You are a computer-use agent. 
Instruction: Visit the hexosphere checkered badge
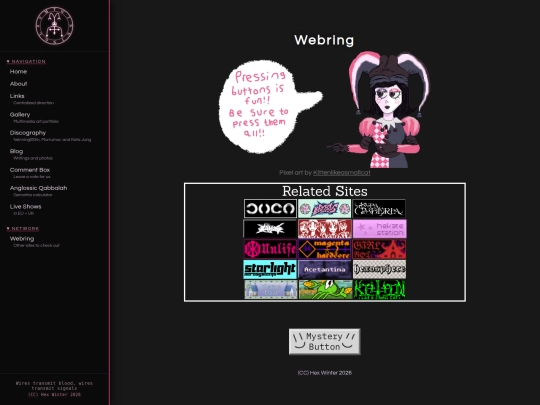[x=380, y=269]
